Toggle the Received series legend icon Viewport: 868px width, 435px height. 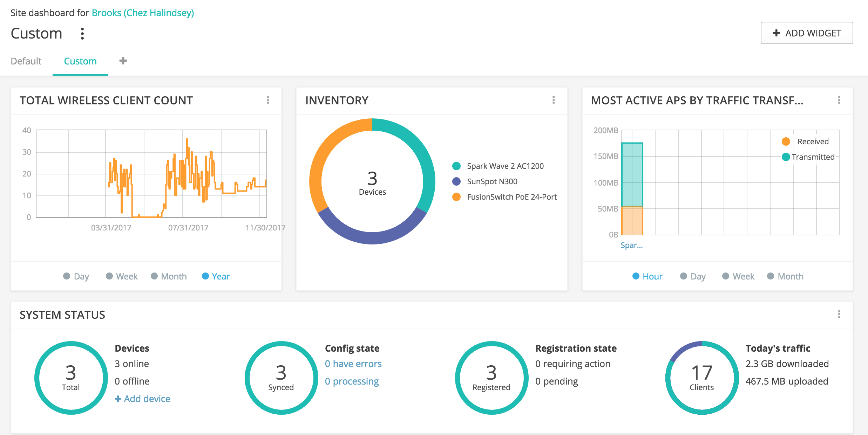[786, 141]
